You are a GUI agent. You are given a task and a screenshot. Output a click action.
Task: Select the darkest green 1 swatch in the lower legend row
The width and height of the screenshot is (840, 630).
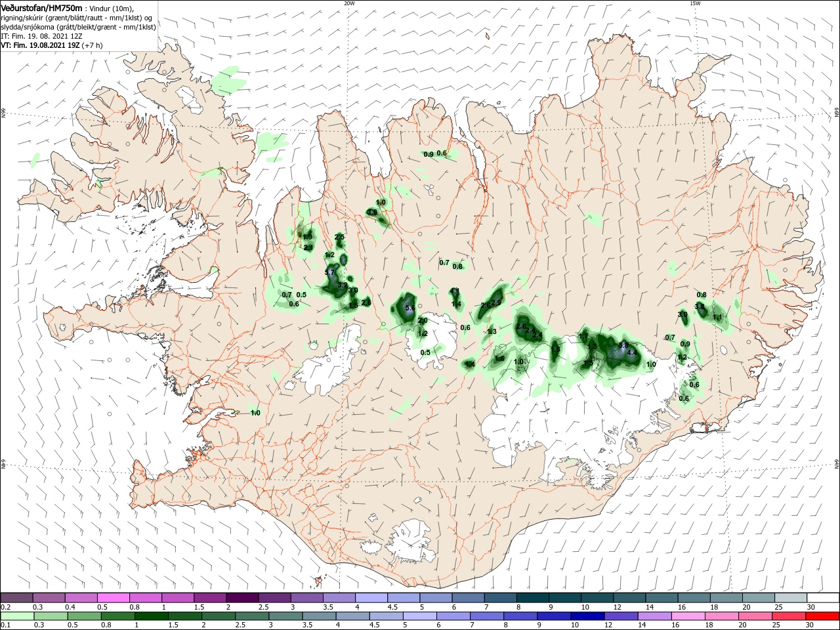point(152,616)
